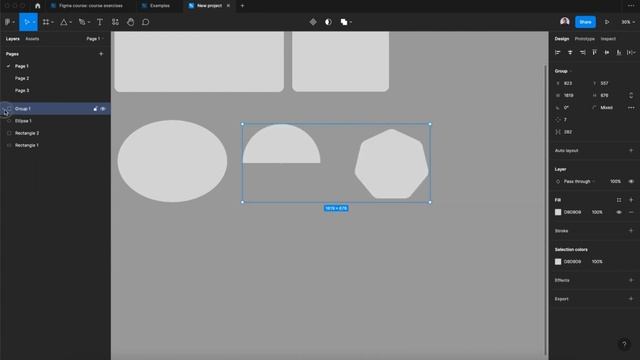Open the Pass through blend mode dropdown

pos(579,182)
